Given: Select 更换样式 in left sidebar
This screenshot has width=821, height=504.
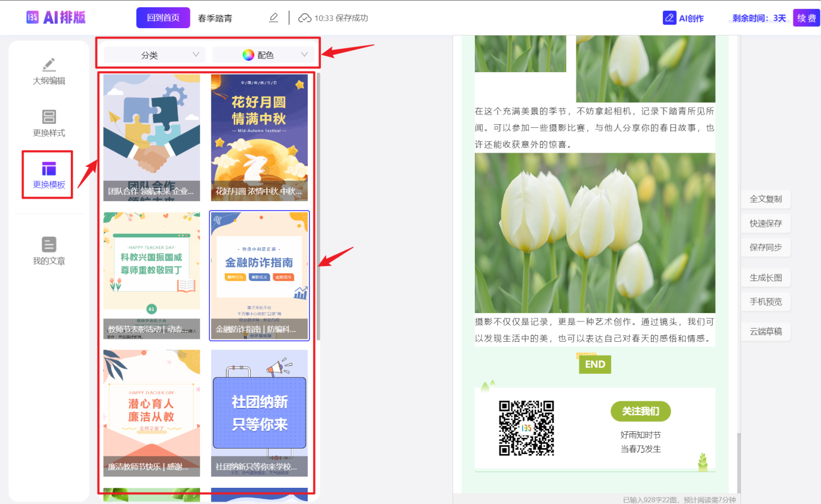Looking at the screenshot, I should [x=49, y=123].
